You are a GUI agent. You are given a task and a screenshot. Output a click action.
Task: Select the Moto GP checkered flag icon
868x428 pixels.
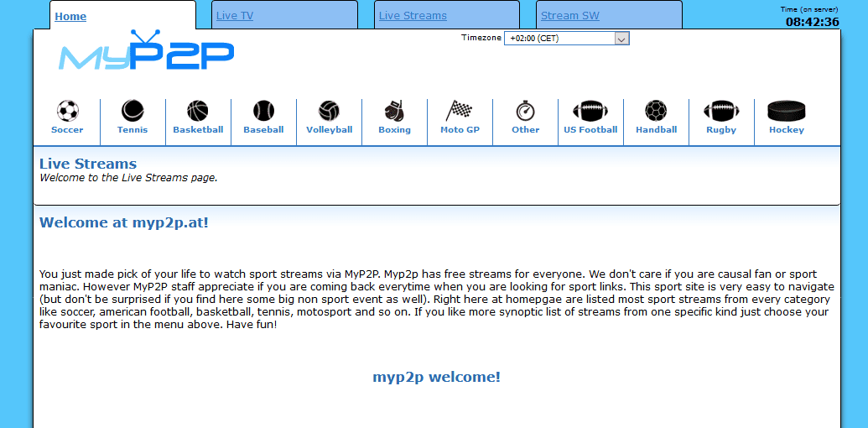tap(460, 111)
